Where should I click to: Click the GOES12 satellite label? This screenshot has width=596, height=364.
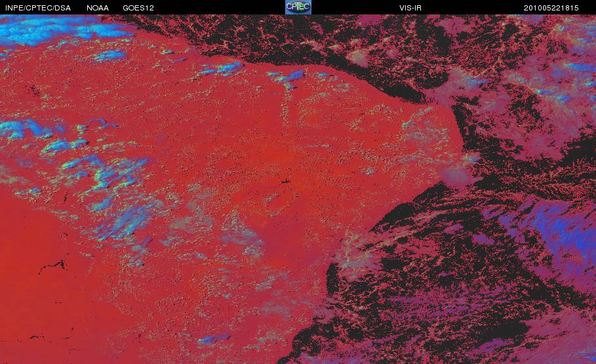pyautogui.click(x=138, y=8)
